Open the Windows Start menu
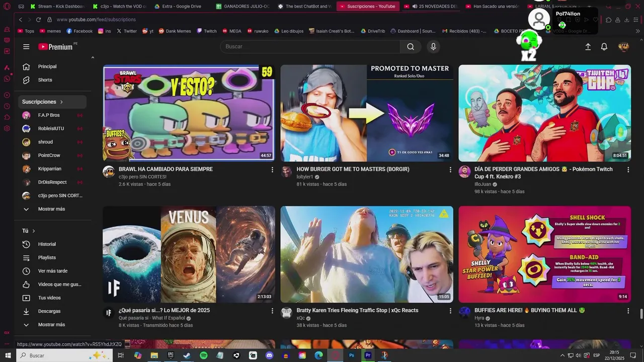The width and height of the screenshot is (644, 362). tap(8, 355)
